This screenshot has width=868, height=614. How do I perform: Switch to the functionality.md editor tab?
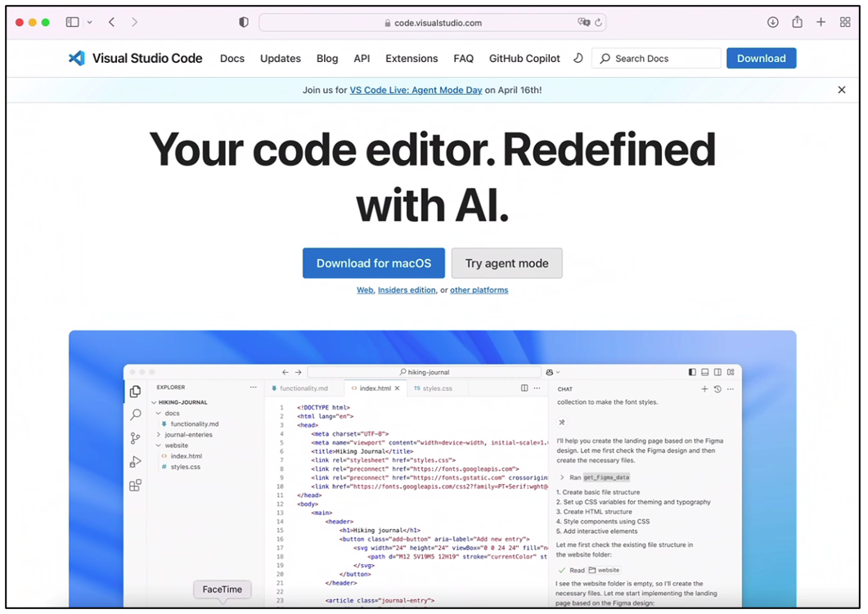pos(304,388)
